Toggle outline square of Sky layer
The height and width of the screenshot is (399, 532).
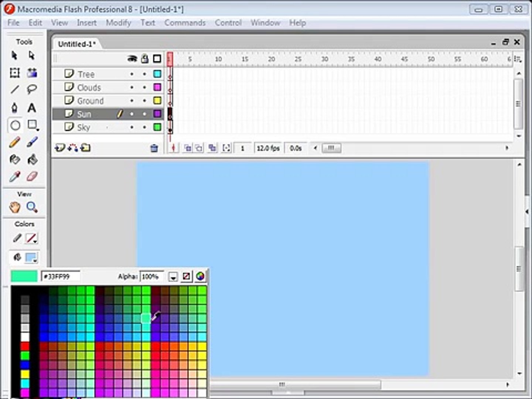[x=157, y=127]
